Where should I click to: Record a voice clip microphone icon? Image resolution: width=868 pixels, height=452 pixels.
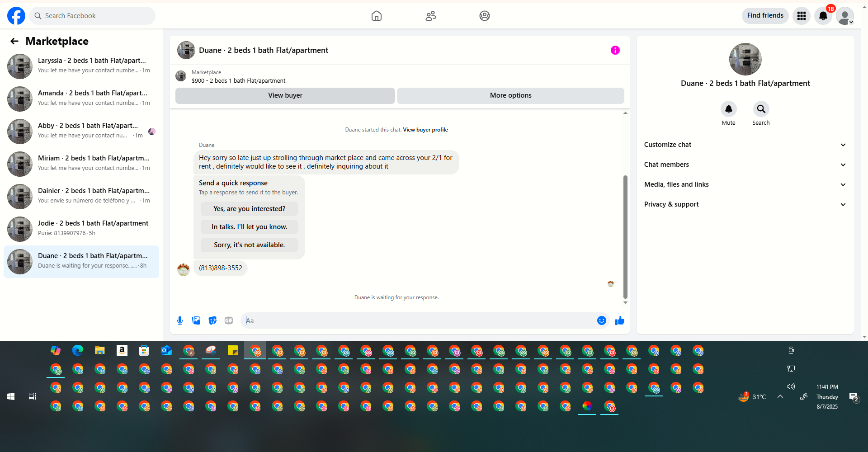pyautogui.click(x=180, y=320)
